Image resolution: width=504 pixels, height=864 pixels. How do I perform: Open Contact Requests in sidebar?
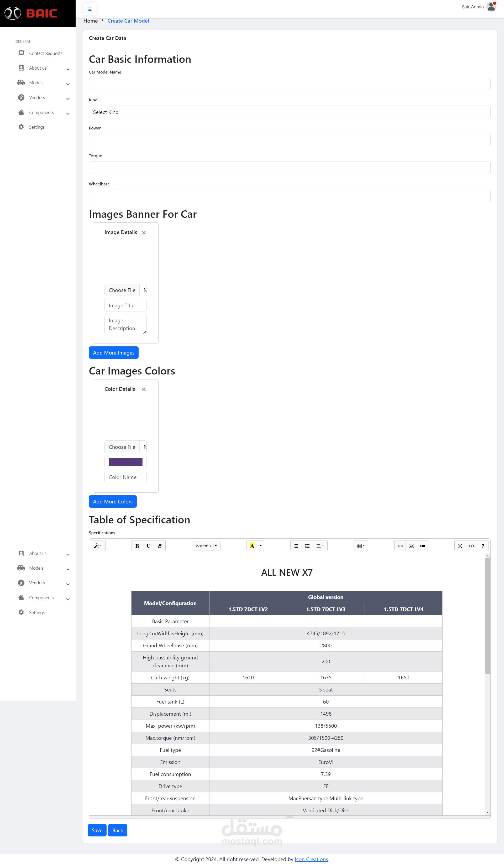click(46, 53)
